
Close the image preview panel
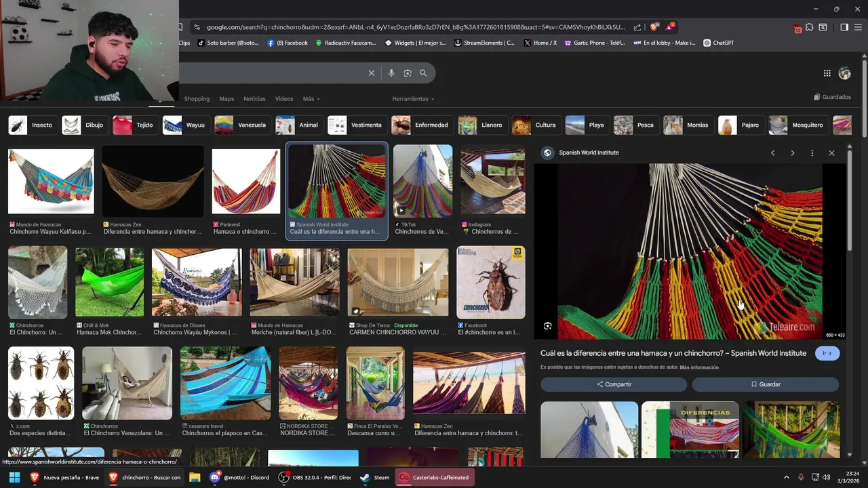tap(831, 153)
